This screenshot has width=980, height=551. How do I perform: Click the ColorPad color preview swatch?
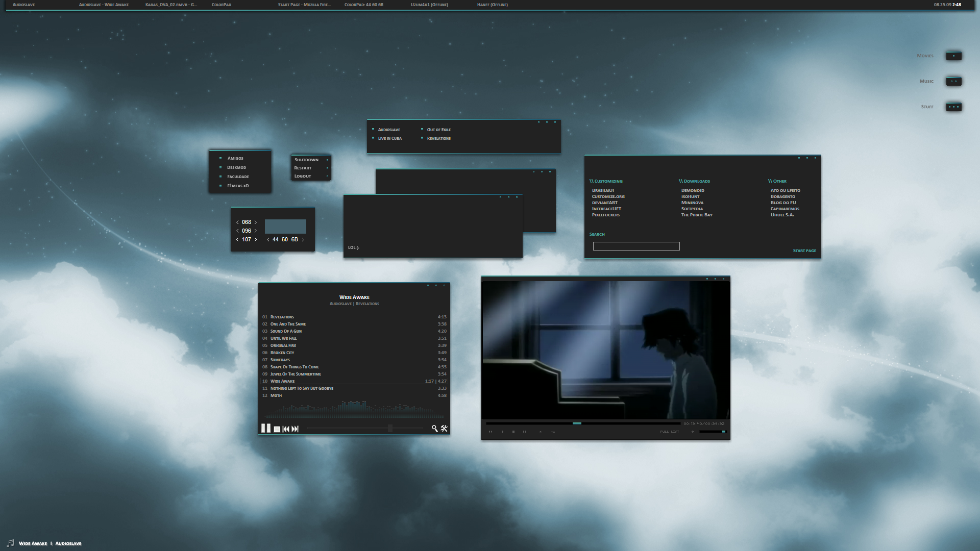[285, 227]
